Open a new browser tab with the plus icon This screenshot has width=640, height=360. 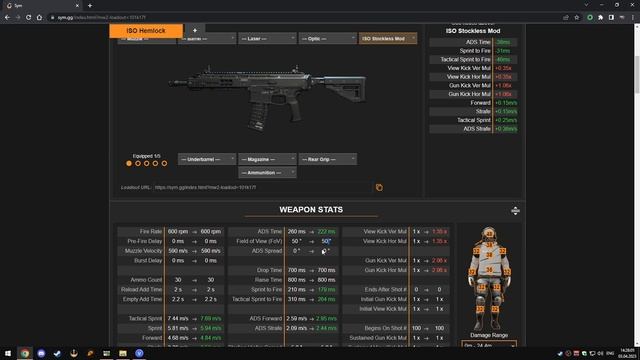tap(90, 6)
